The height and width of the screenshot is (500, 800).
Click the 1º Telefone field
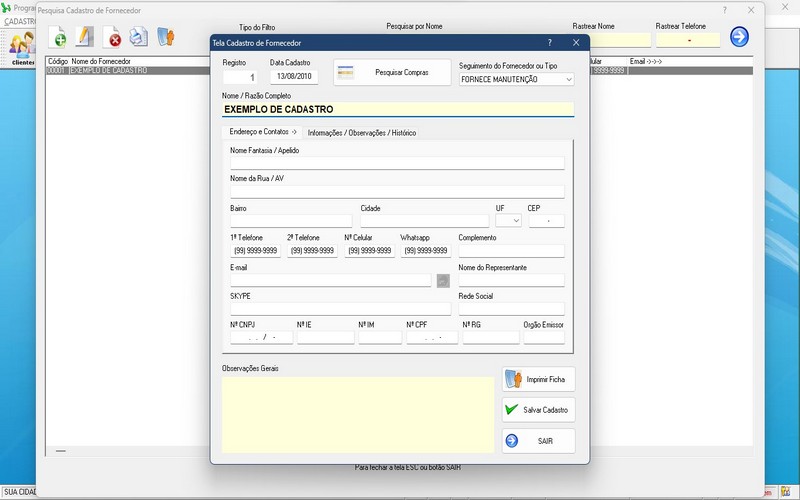(255, 251)
